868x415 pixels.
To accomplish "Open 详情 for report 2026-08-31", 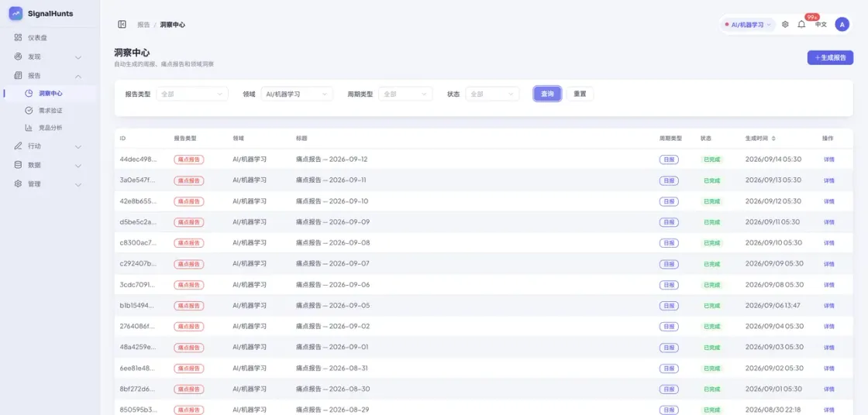I will click(828, 369).
